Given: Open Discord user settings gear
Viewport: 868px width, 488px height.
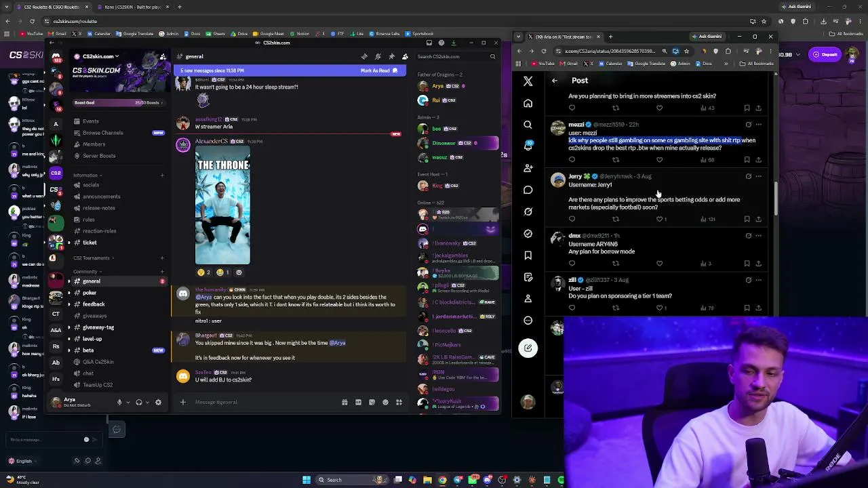Looking at the screenshot, I should (158, 402).
